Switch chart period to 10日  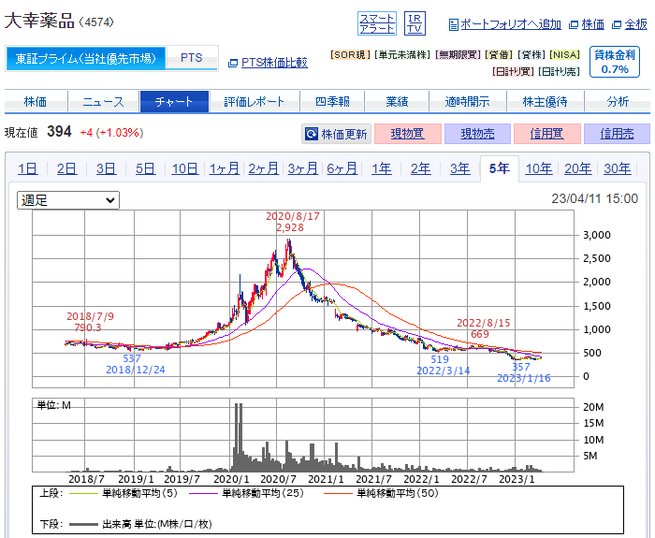(x=185, y=169)
